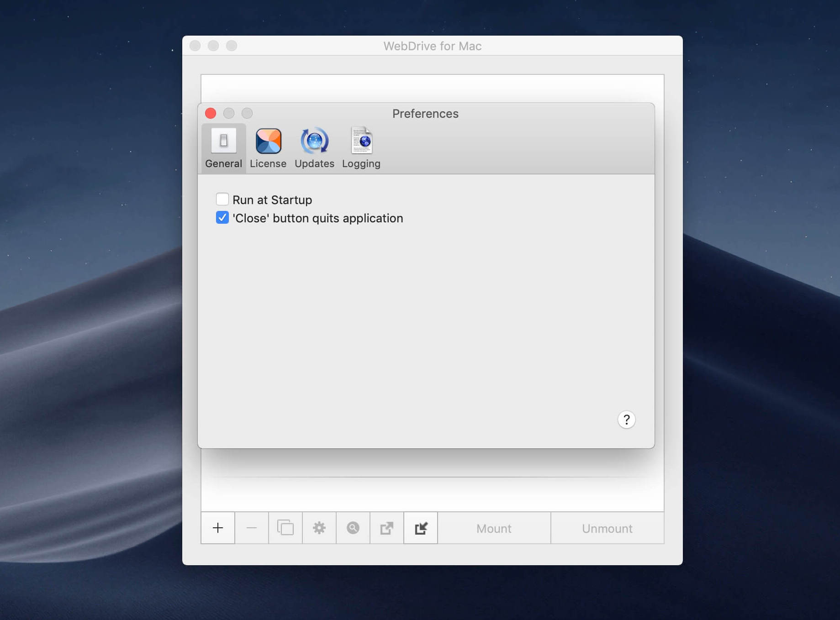The height and width of the screenshot is (620, 840).
Task: Add a new site with the plus button
Action: tap(218, 528)
